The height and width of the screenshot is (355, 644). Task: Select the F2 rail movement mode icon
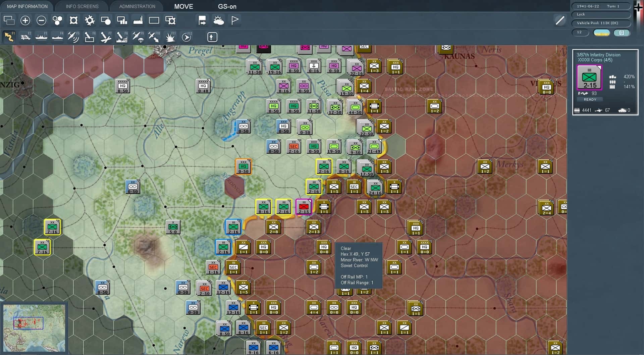(25, 37)
